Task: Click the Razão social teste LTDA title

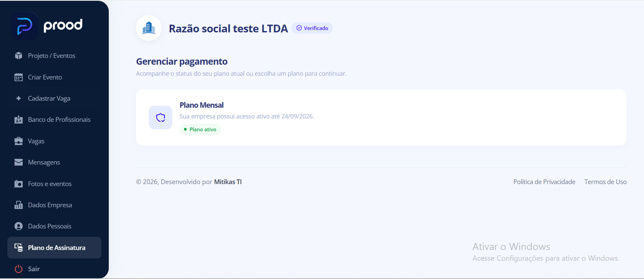Action: (228, 29)
